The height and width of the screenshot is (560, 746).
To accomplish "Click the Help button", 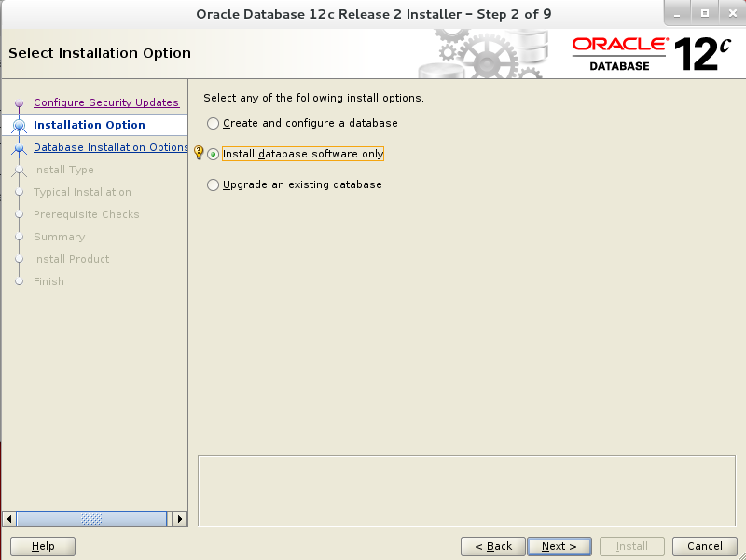I will coord(42,546).
